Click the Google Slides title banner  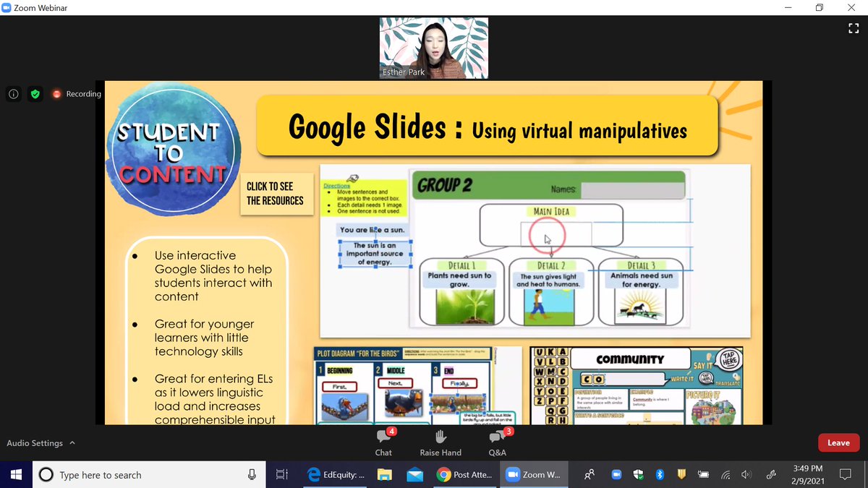(488, 127)
